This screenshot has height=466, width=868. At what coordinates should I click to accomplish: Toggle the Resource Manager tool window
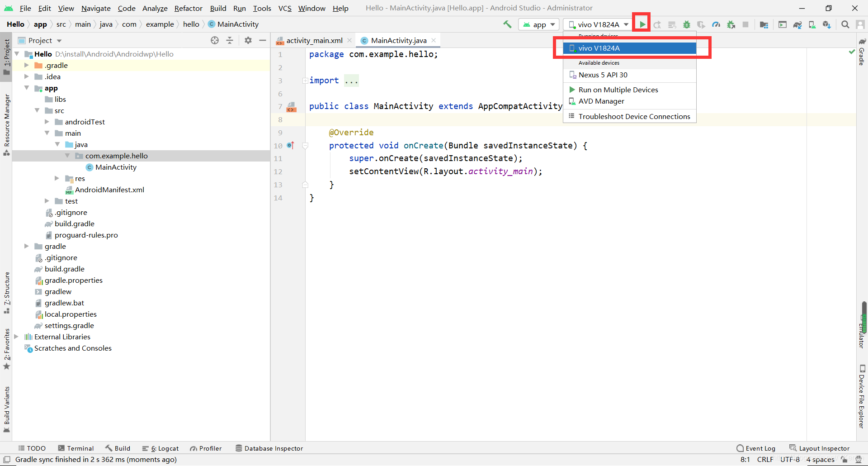[6, 125]
